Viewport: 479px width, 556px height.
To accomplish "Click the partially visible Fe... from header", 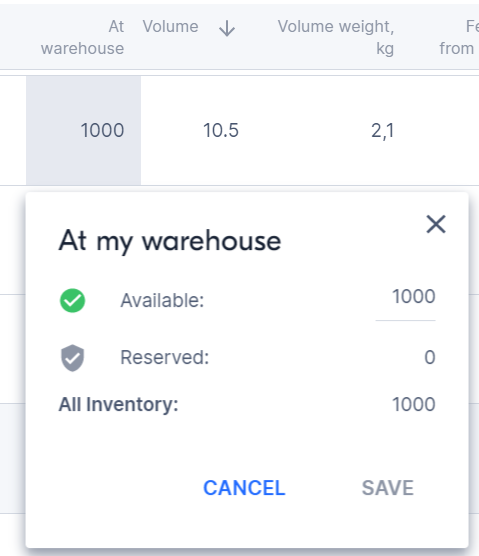I will [x=459, y=37].
